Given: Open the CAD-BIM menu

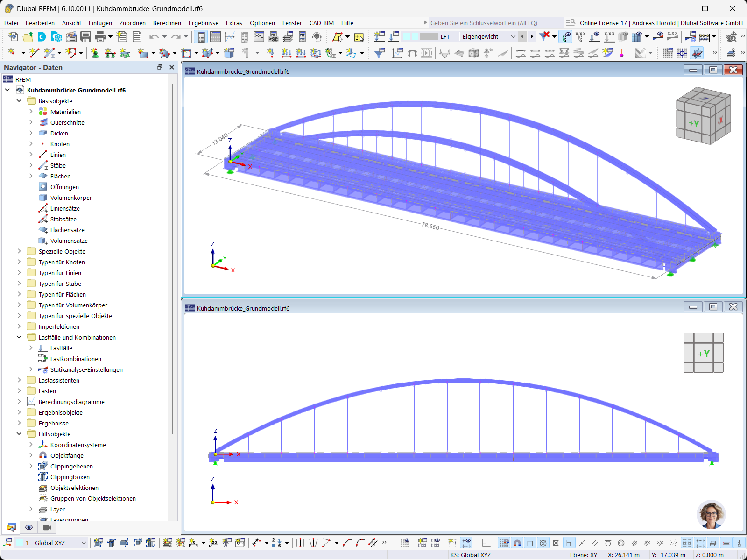Looking at the screenshot, I should click(321, 23).
